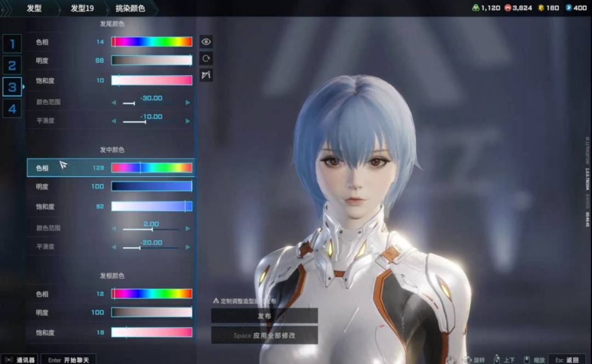Adjust 发中颜色 色相 hue slider
This screenshot has width=592, height=364.
152,168
